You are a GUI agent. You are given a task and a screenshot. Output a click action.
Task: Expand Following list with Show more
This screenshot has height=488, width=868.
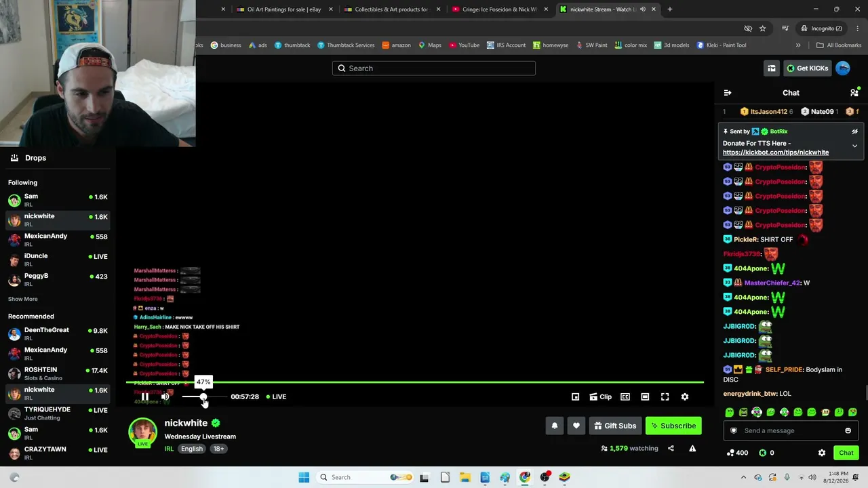click(x=23, y=299)
